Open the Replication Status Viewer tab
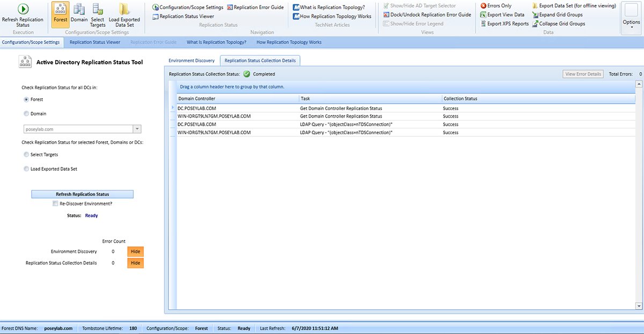The image size is (644, 334). [x=95, y=42]
